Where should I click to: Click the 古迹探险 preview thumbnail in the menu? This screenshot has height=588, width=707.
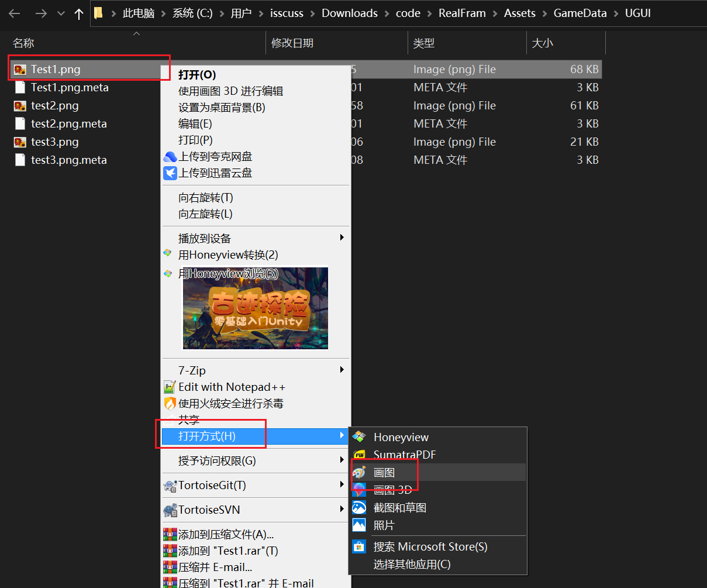[x=256, y=308]
